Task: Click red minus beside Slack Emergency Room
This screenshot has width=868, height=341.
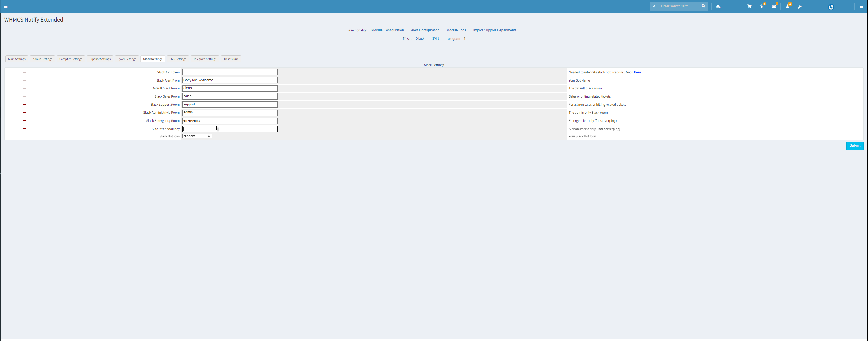Action: tap(24, 121)
